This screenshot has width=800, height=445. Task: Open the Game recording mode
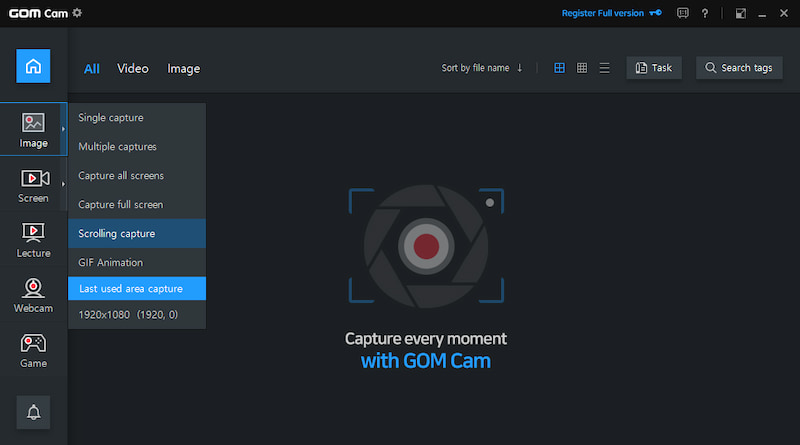point(33,350)
